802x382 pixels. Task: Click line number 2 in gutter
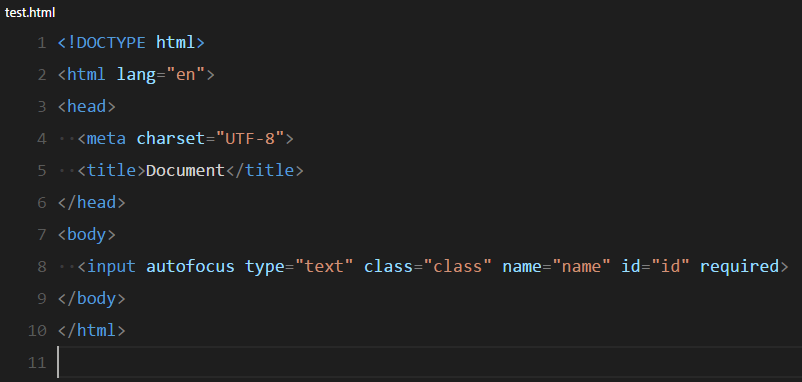click(x=42, y=75)
